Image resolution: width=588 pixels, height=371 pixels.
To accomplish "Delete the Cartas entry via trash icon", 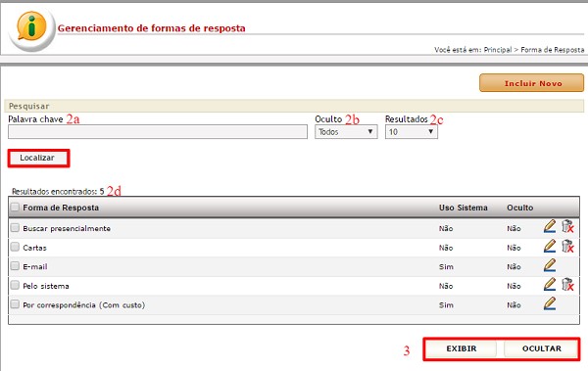I will (567, 247).
